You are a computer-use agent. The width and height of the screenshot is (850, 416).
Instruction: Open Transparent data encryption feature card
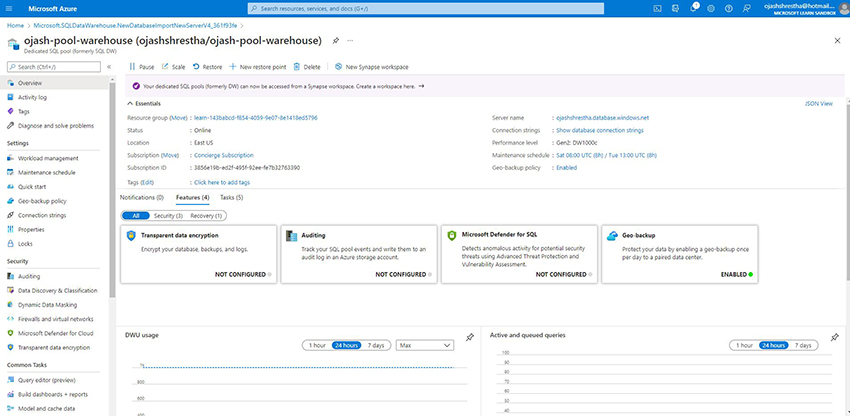click(198, 254)
